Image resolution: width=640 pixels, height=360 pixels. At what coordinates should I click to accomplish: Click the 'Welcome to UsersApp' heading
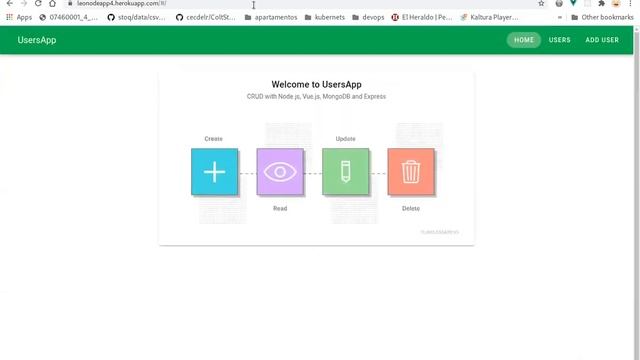(316, 84)
